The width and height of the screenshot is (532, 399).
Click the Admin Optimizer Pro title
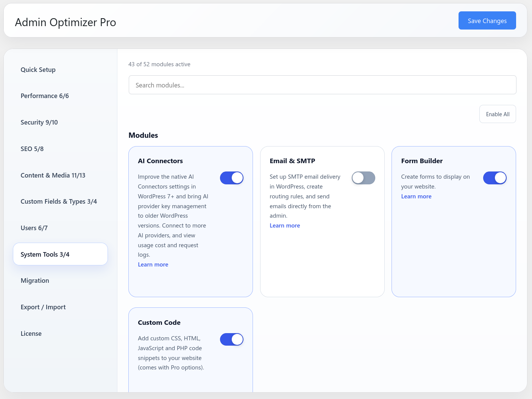[x=66, y=22]
